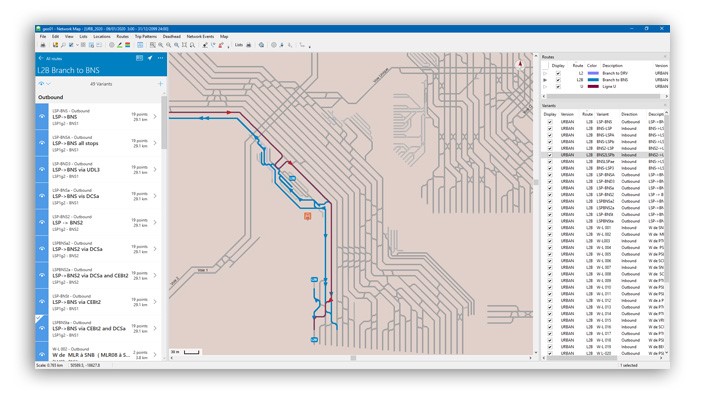Open the Edit menu

tap(55, 36)
